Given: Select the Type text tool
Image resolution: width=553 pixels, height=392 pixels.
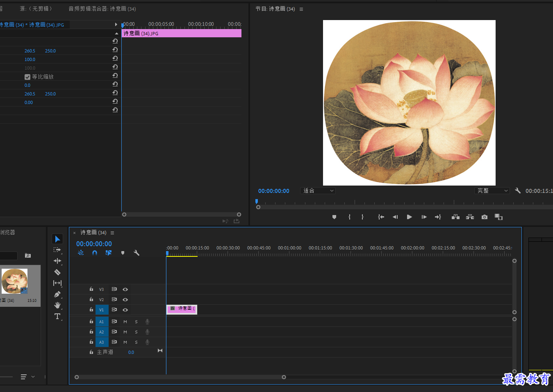Looking at the screenshot, I should pyautogui.click(x=57, y=316).
